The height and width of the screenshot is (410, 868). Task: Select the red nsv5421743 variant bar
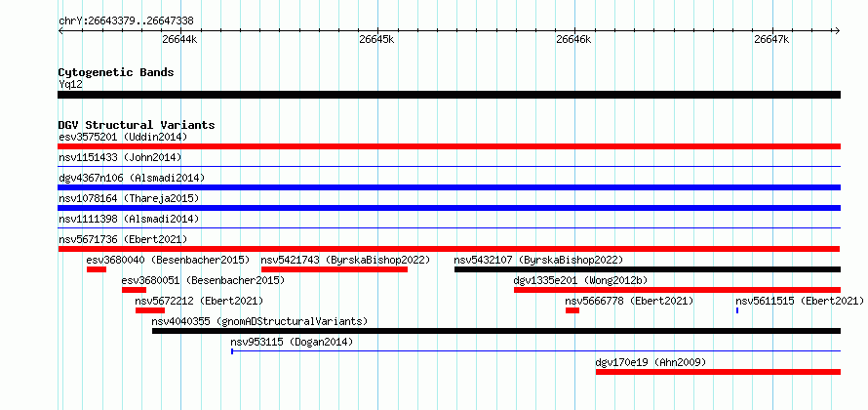[x=335, y=269]
